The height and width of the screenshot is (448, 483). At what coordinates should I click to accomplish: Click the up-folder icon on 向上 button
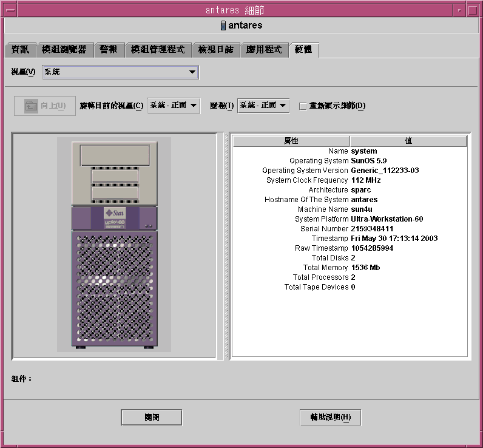31,106
